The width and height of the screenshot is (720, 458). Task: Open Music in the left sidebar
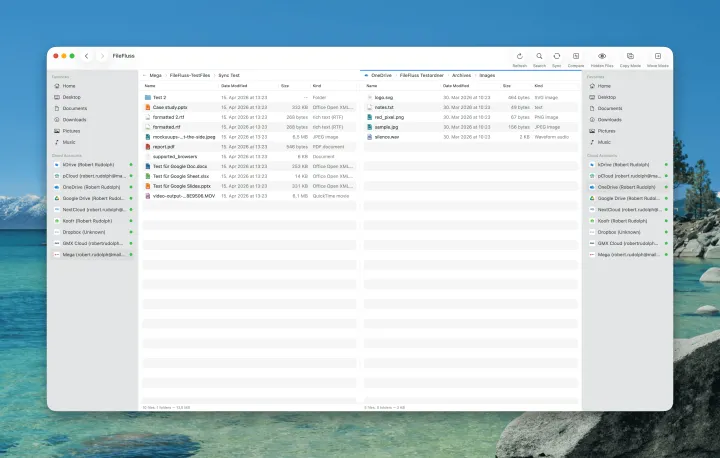tap(93, 142)
